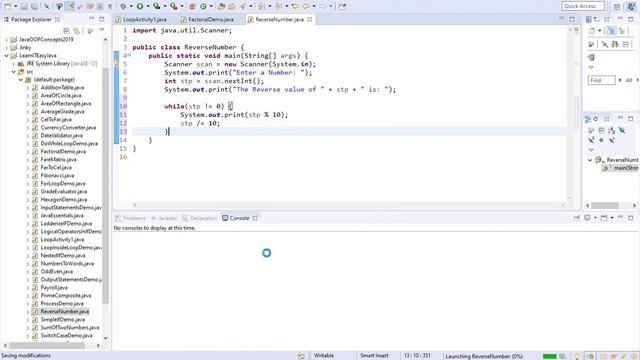Expand the JavaOOPConcepts2019 project
640x360 pixels.
click(x=6, y=40)
